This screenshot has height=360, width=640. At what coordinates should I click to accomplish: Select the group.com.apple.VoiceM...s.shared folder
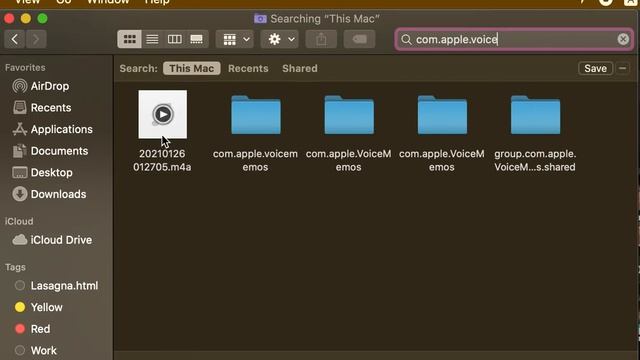point(535,115)
